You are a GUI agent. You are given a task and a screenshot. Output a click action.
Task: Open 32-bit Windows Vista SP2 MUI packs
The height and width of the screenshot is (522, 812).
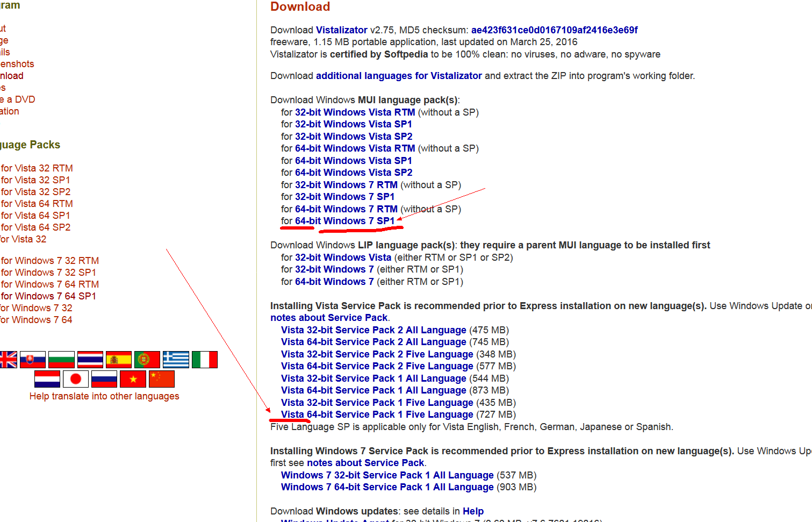[x=354, y=137]
